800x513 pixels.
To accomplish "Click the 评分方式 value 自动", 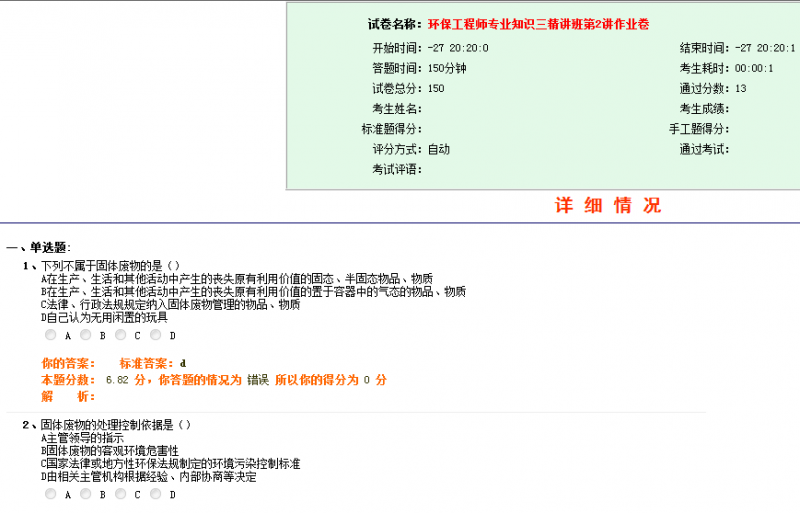I will click(439, 150).
